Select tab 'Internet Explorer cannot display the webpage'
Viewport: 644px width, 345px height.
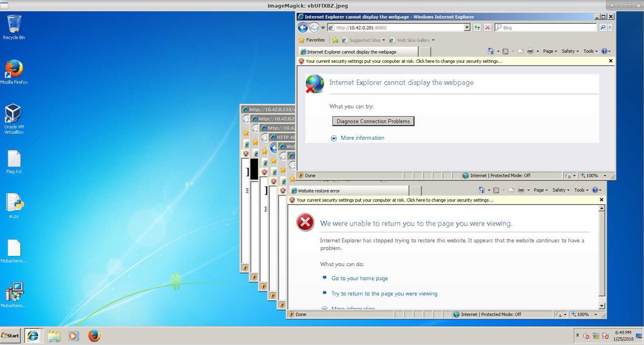click(x=357, y=52)
